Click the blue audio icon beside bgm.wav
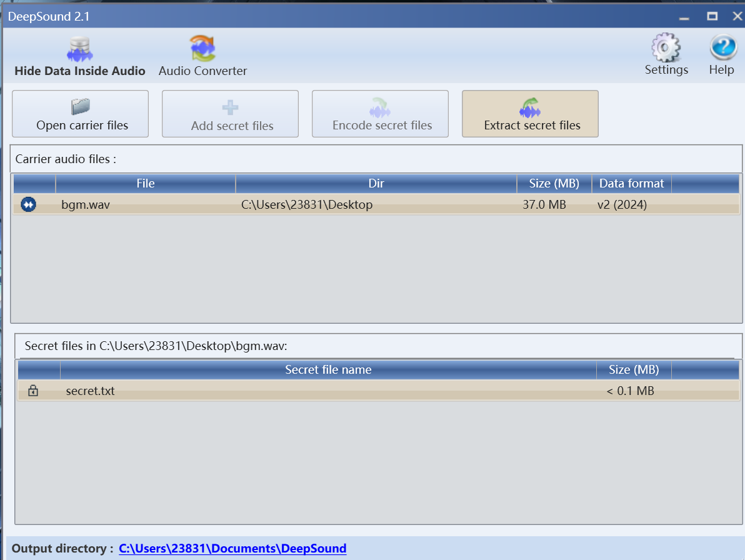Screen dimensions: 745x560 (29, 205)
